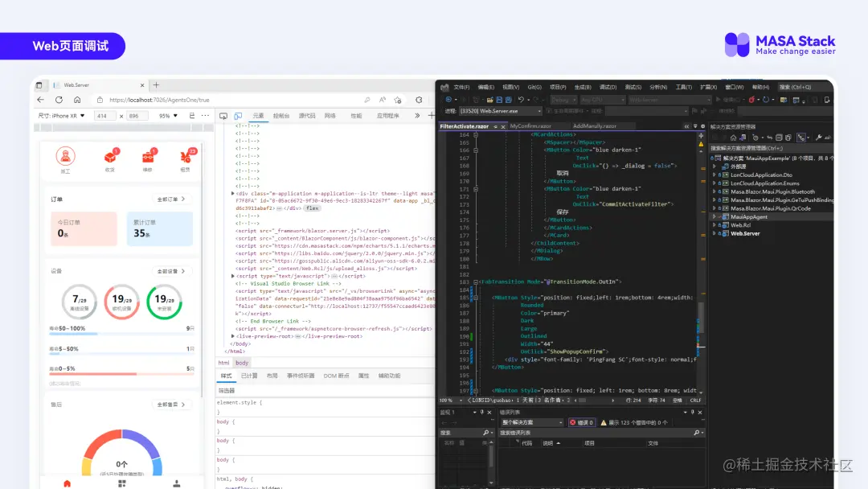
Task: Click browser address bar URL
Action: click(159, 101)
